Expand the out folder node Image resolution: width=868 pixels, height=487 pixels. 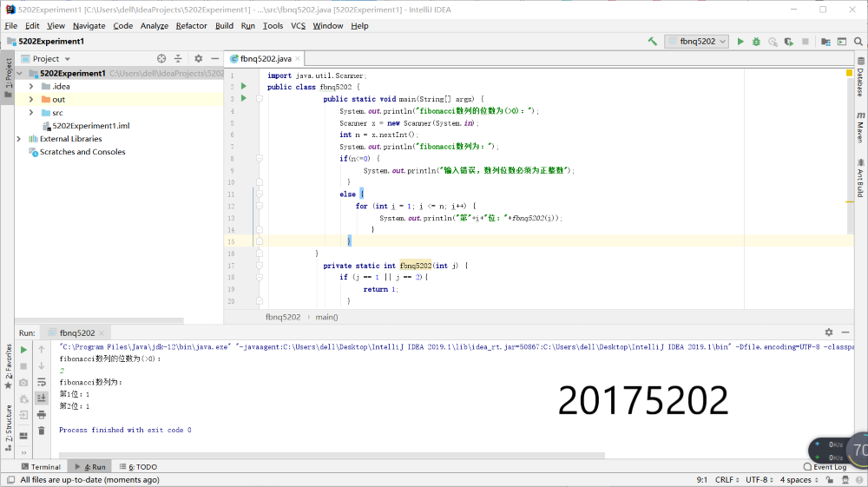(31, 100)
